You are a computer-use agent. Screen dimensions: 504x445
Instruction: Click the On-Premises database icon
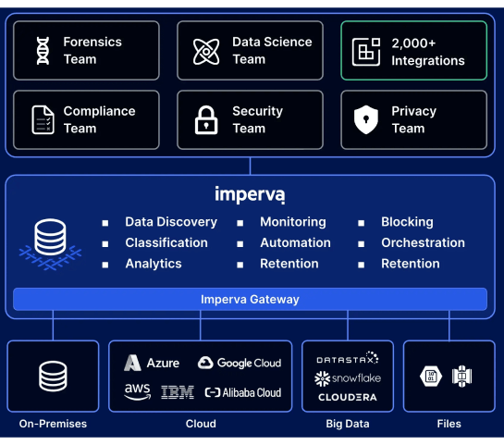53,377
